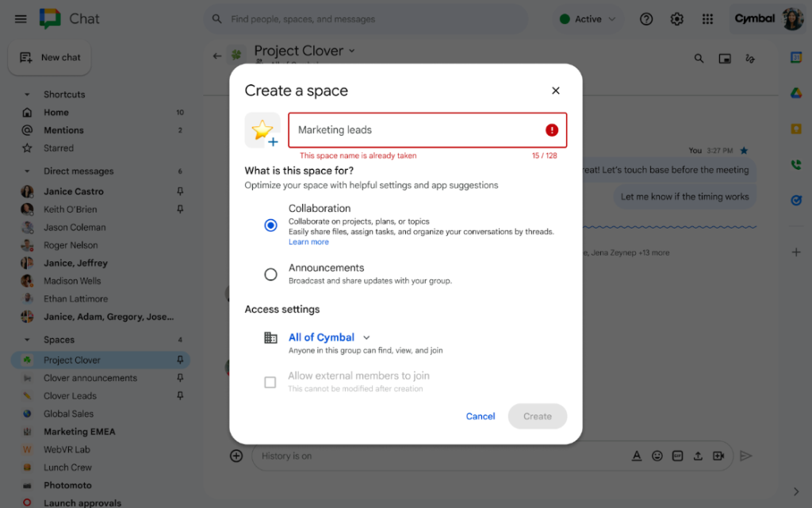Unpin Keith O'Brien conversation

click(x=180, y=210)
